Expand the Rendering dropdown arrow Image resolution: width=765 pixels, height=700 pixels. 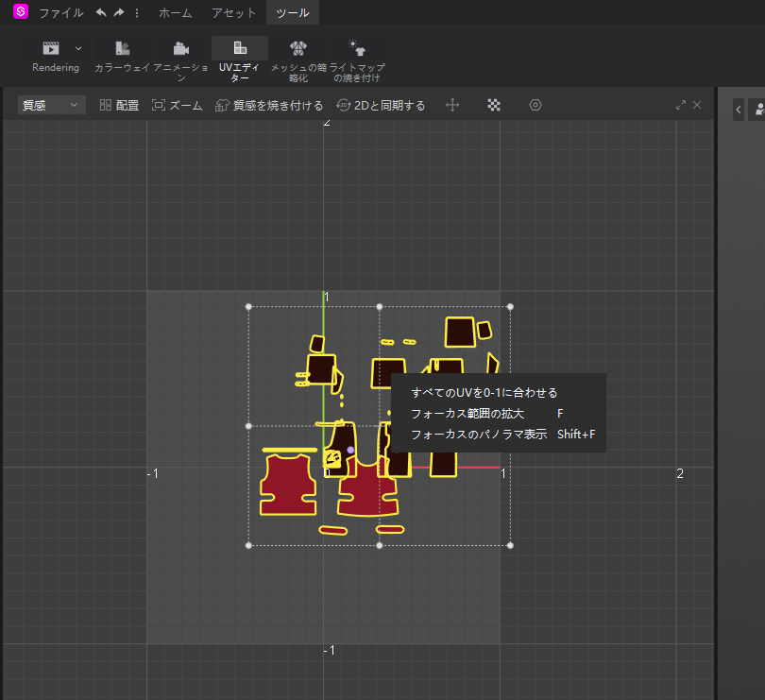[78, 48]
